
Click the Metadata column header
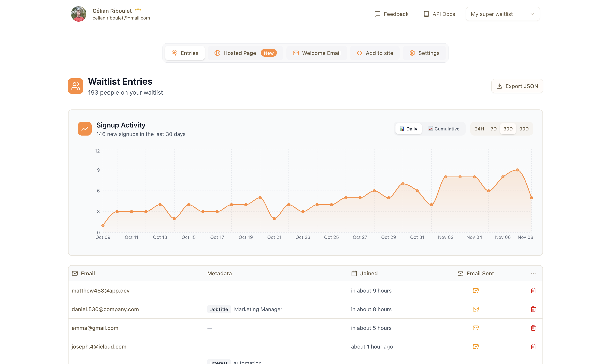219,273
